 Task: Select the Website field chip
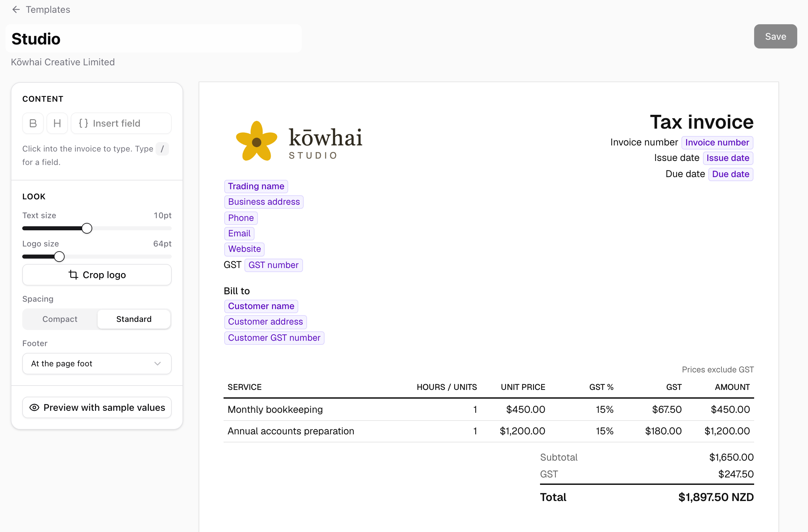[x=244, y=249]
